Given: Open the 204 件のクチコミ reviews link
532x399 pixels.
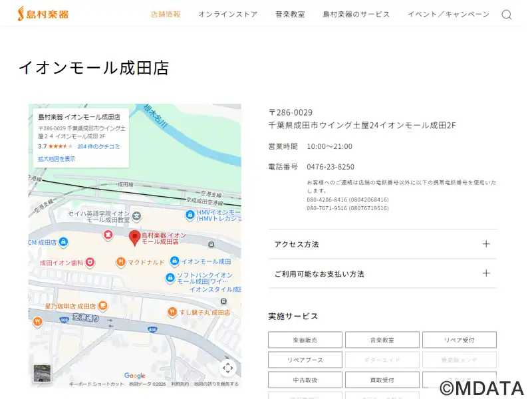Looking at the screenshot, I should click(98, 146).
